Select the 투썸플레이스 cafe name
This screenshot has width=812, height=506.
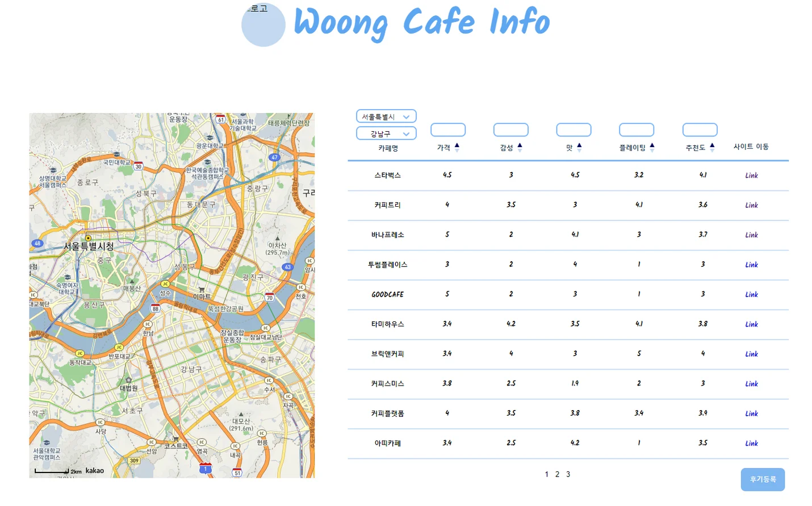(x=388, y=265)
